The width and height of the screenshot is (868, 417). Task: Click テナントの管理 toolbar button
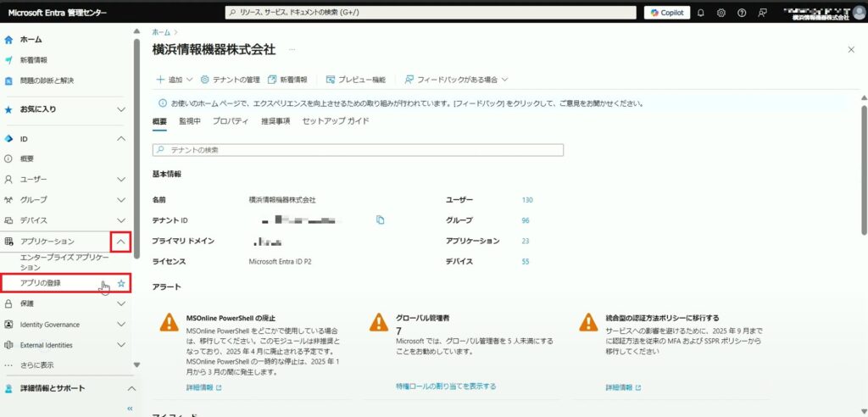230,80
